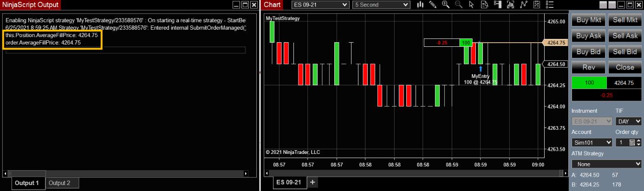Click the Enabling NinjaScript strategy output line
The image size is (644, 191).
point(125,21)
